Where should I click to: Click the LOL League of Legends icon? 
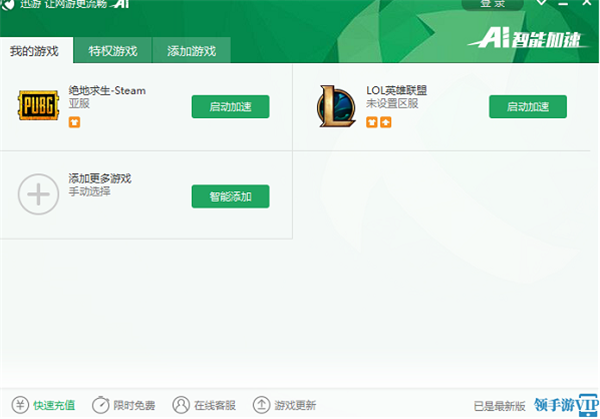click(336, 106)
